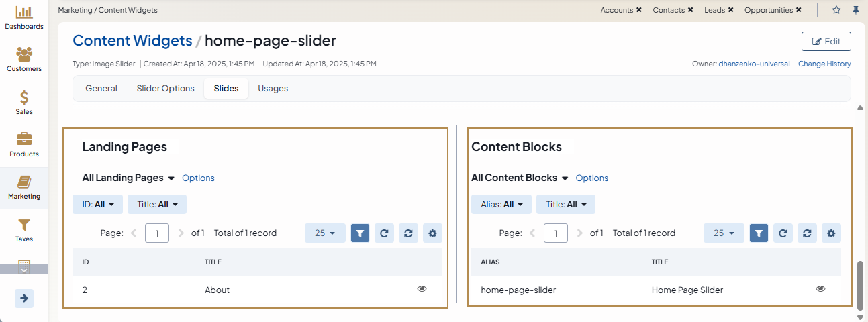Switch to the Slider Options tab

tap(165, 89)
